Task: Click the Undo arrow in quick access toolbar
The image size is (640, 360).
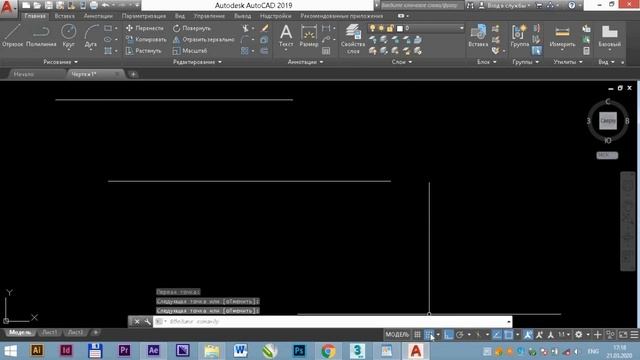Action: 105,5
